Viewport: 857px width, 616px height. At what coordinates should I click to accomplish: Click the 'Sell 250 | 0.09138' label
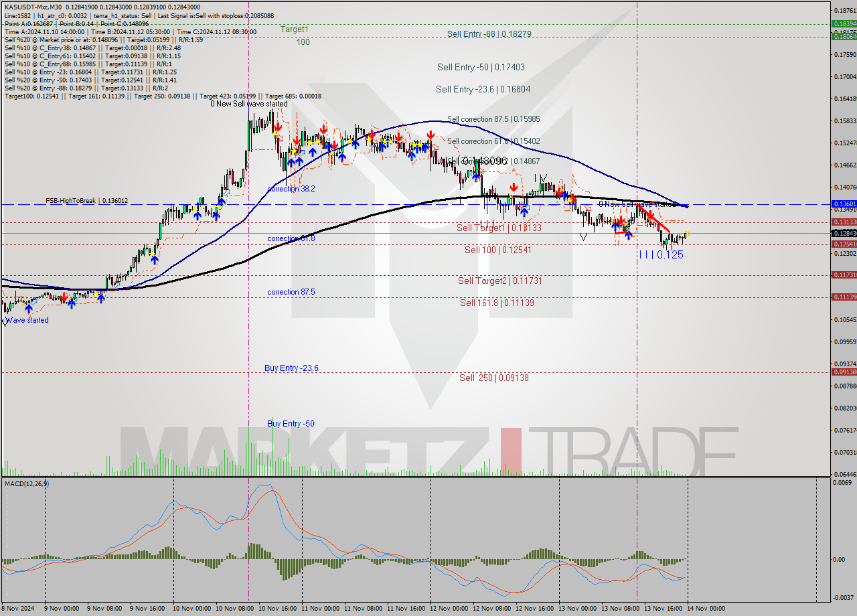coord(494,378)
